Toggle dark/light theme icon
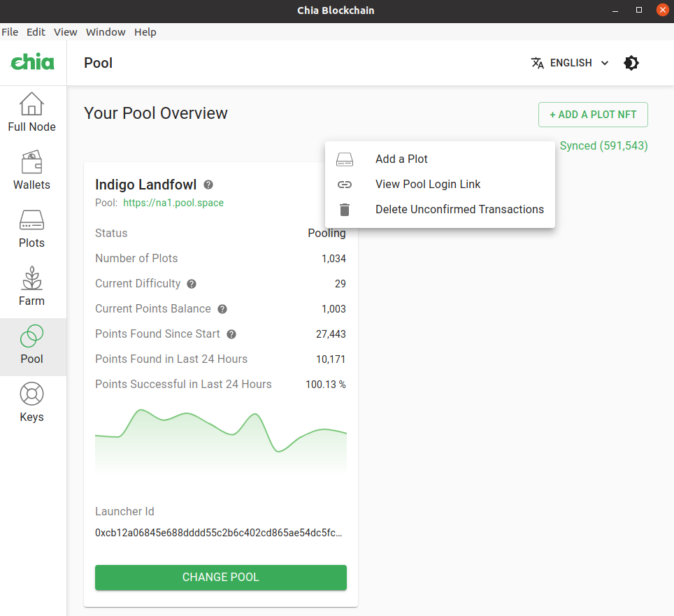 click(x=631, y=63)
